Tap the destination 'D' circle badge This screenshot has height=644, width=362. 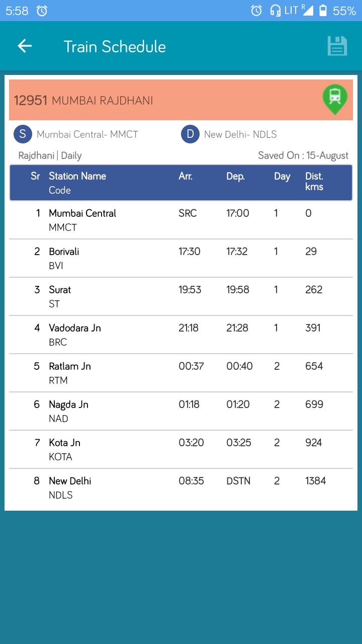coord(190,134)
